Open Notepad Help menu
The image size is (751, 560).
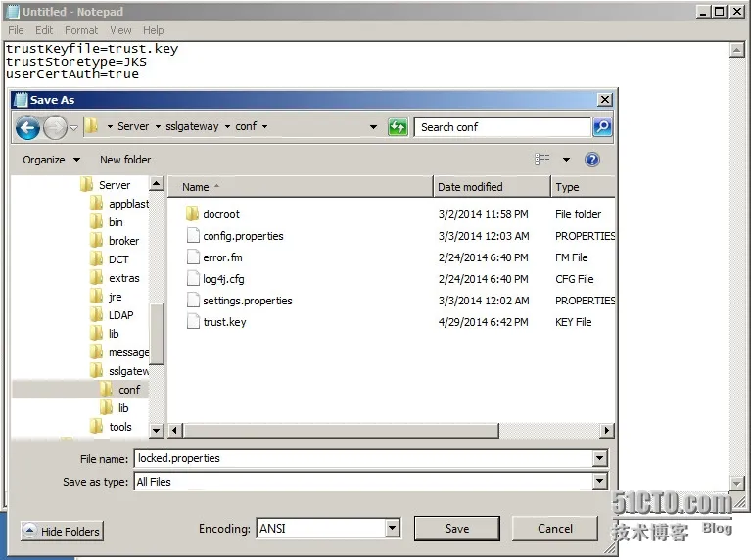tap(154, 30)
